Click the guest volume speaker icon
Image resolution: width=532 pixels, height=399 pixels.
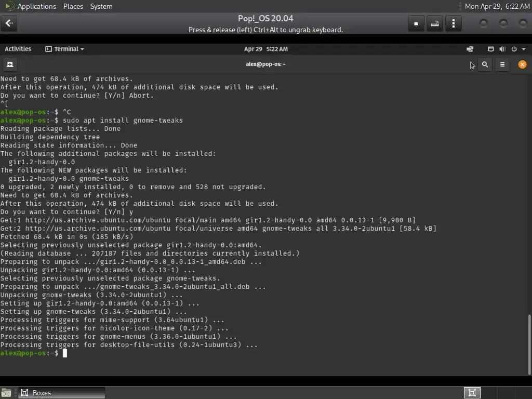pos(502,49)
